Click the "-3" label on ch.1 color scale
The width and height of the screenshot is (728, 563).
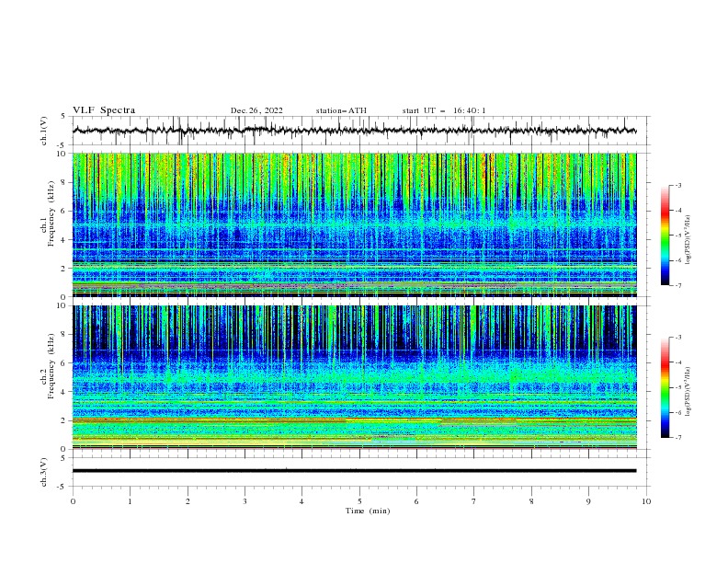[x=677, y=185]
